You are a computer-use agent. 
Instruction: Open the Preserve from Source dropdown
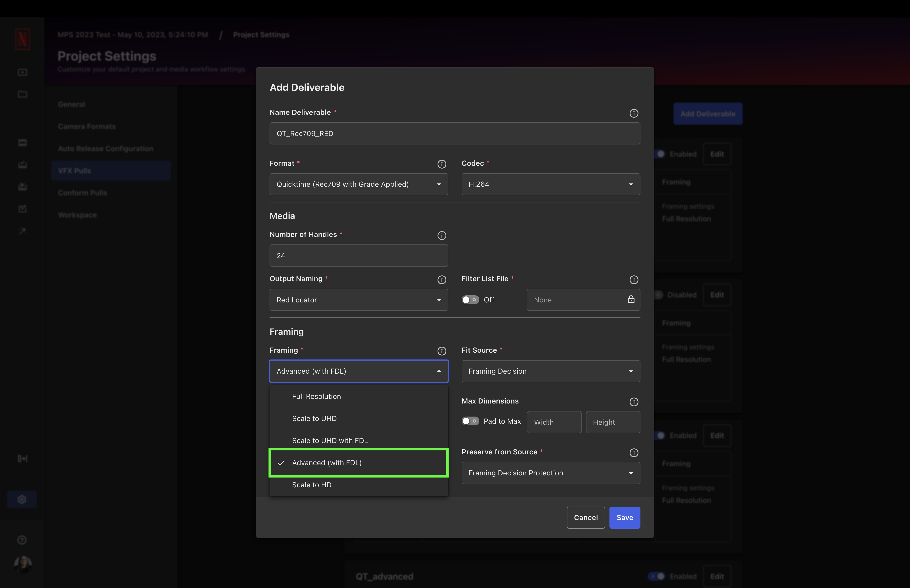[x=551, y=473]
